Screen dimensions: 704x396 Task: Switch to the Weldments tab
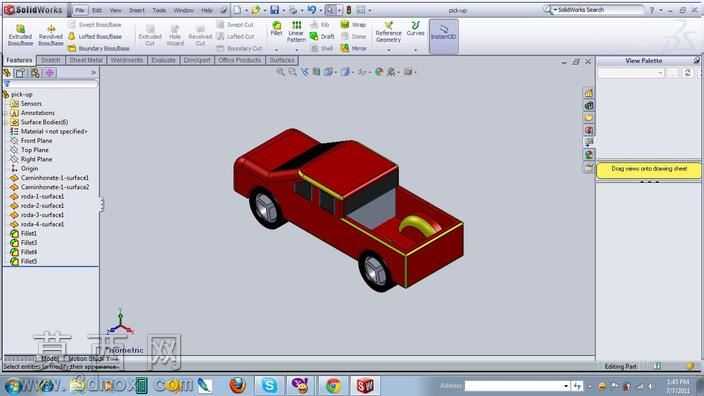pos(127,60)
